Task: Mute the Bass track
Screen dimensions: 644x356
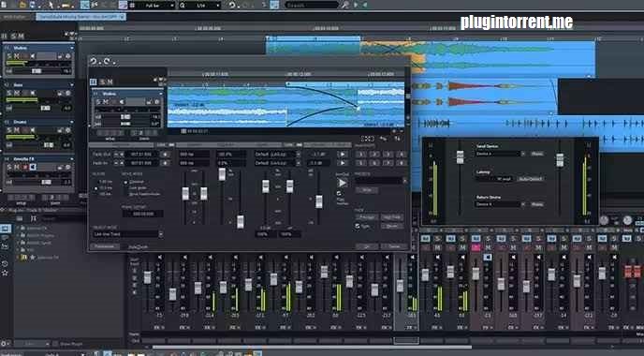Action: [x=17, y=93]
